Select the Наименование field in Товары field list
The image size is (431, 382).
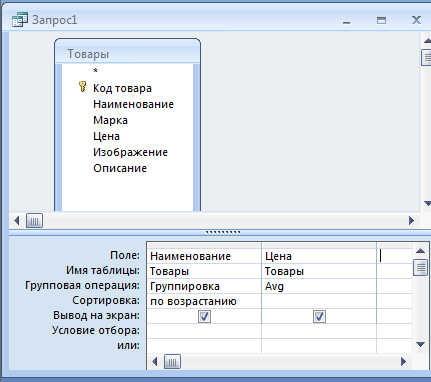pyautogui.click(x=133, y=104)
